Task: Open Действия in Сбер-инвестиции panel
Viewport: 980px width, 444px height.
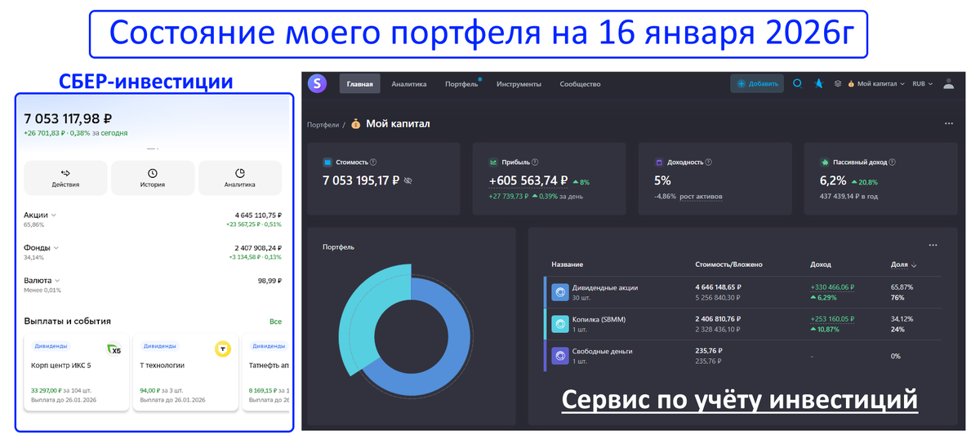Action: 65,178
